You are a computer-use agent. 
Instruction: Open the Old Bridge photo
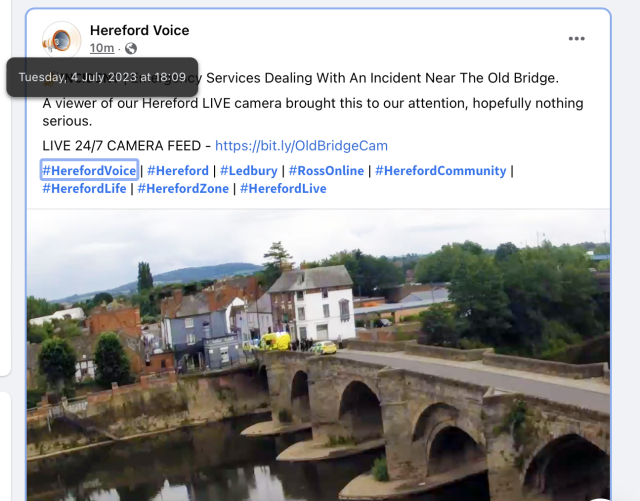(318, 355)
